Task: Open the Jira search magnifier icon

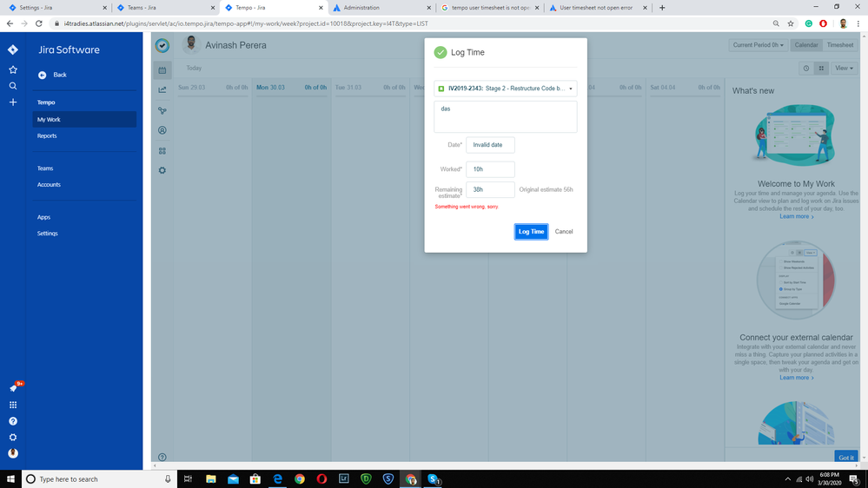Action: click(x=13, y=86)
